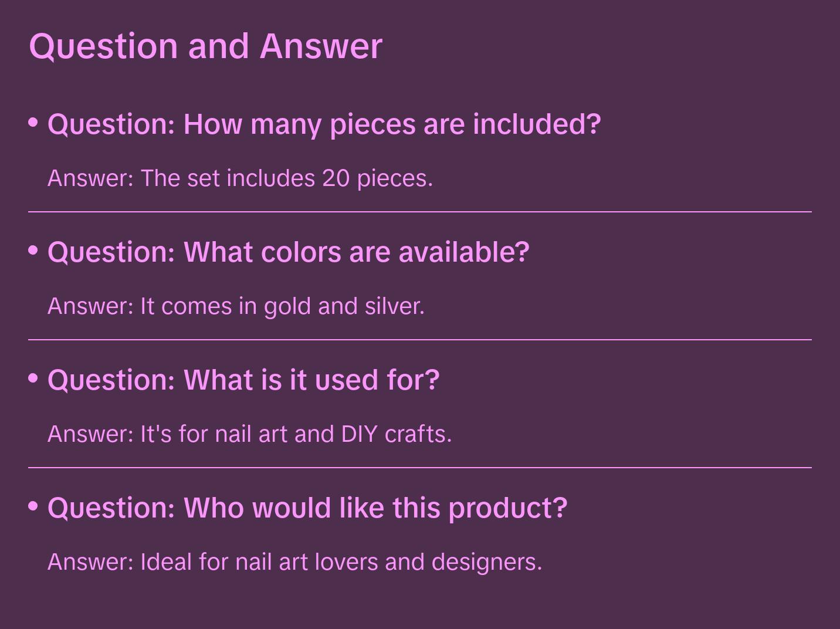Click the divider line below the colors answer

tap(420, 340)
